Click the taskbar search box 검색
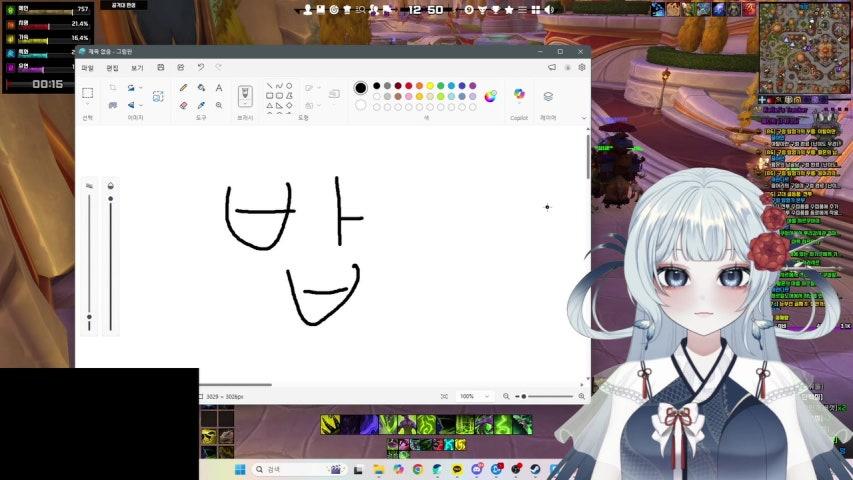The height and width of the screenshot is (480, 853). click(x=300, y=469)
